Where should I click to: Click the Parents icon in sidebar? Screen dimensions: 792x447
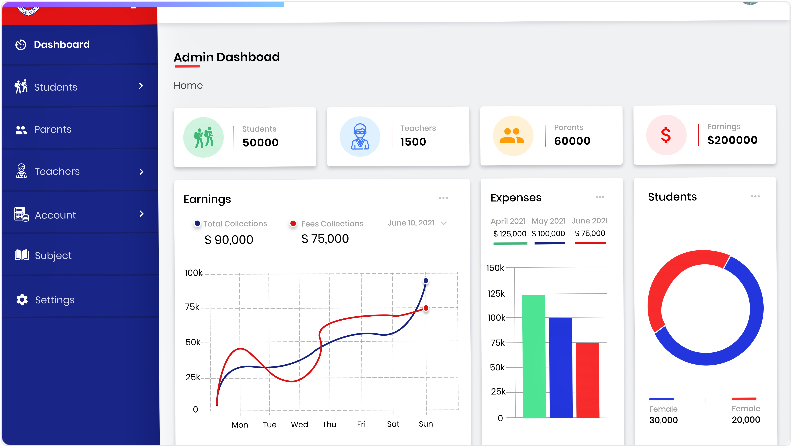click(21, 130)
